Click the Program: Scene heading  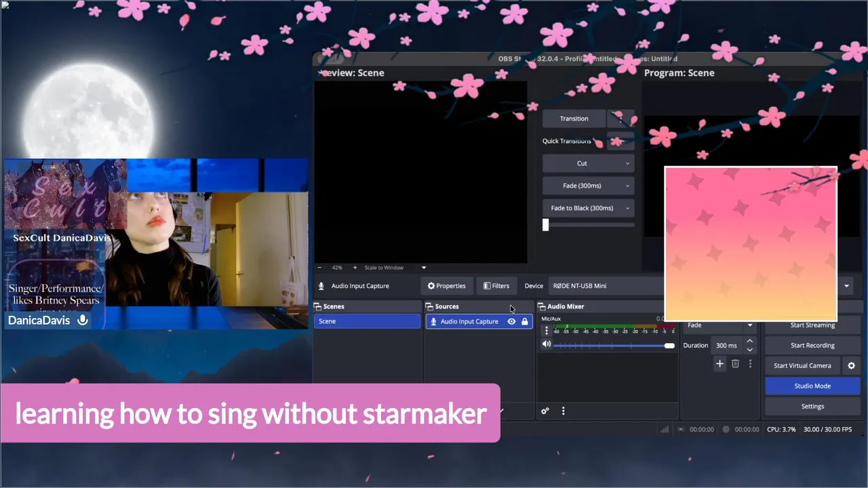tap(679, 73)
